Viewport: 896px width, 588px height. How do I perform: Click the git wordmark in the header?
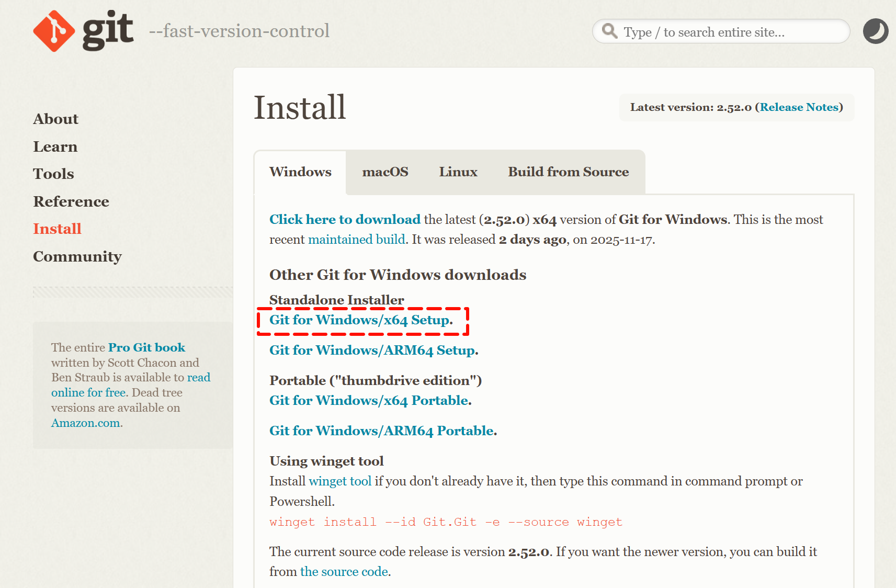pos(108,31)
